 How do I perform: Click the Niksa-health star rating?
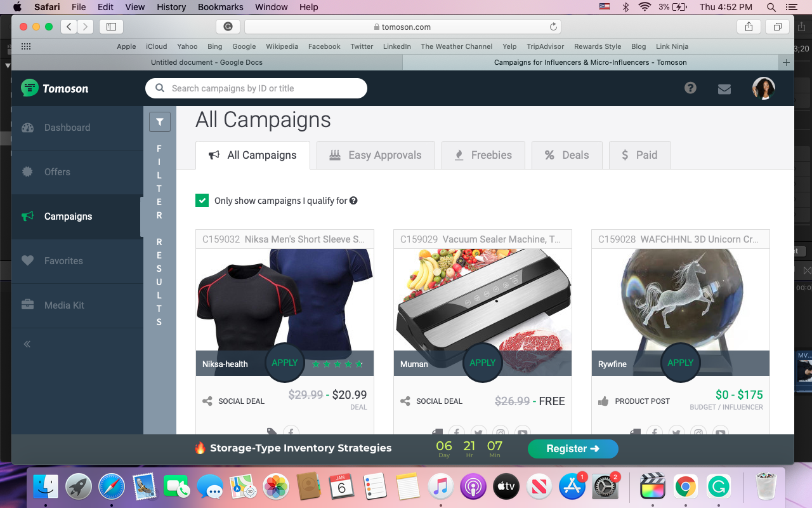click(x=337, y=364)
